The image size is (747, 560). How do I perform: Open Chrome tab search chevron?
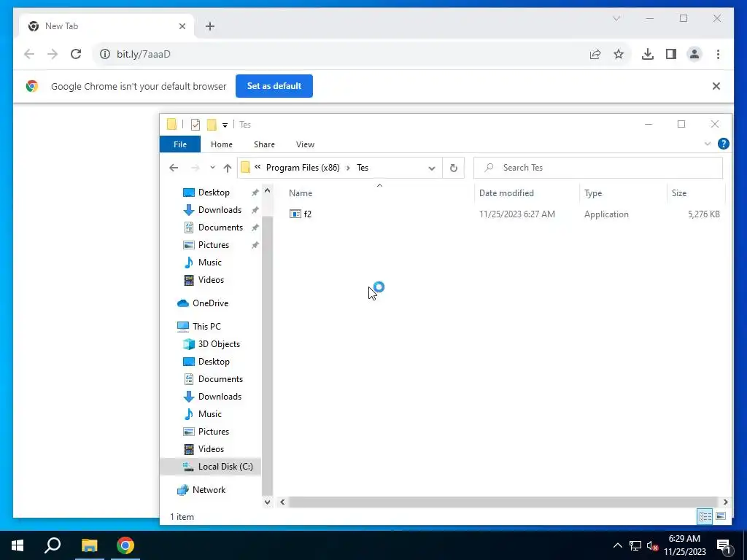[616, 18]
